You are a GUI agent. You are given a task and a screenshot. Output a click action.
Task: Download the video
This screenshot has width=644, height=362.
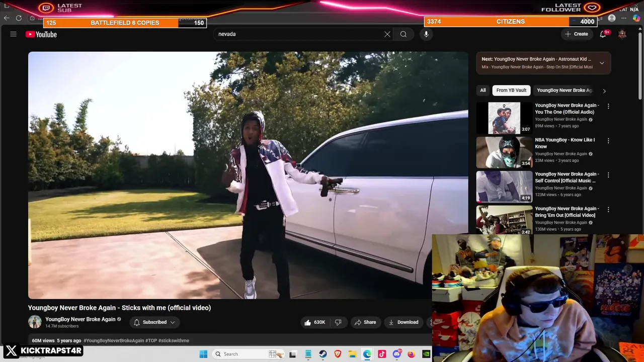click(403, 322)
